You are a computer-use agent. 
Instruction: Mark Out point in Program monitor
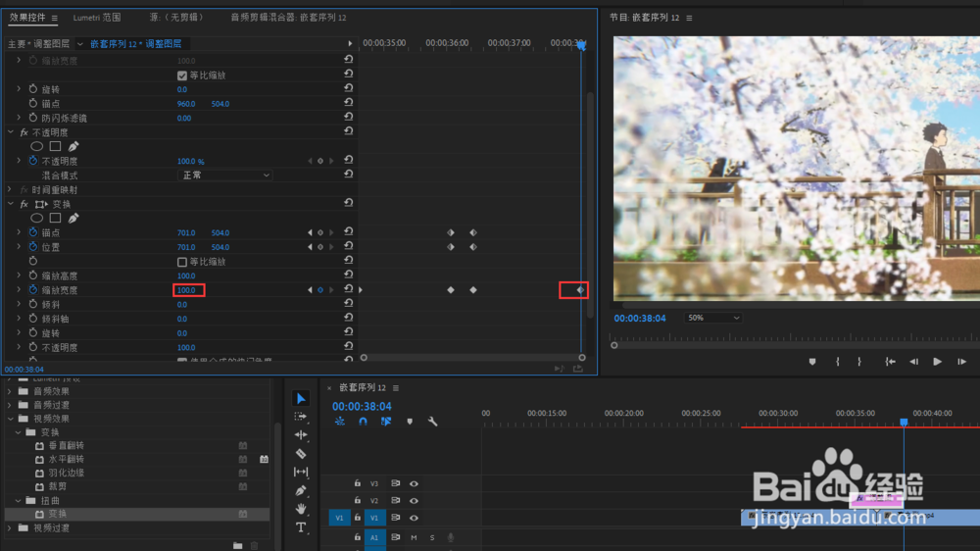tap(859, 362)
